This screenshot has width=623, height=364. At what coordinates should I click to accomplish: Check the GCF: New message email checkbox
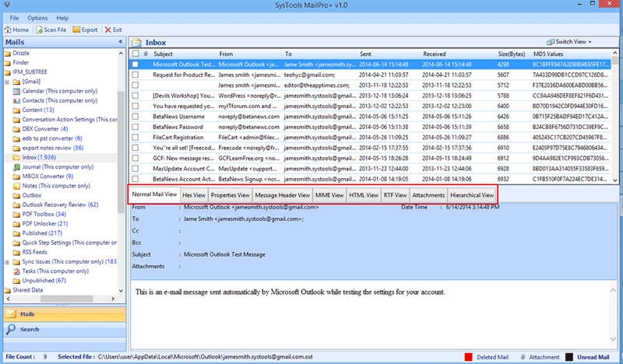click(136, 158)
